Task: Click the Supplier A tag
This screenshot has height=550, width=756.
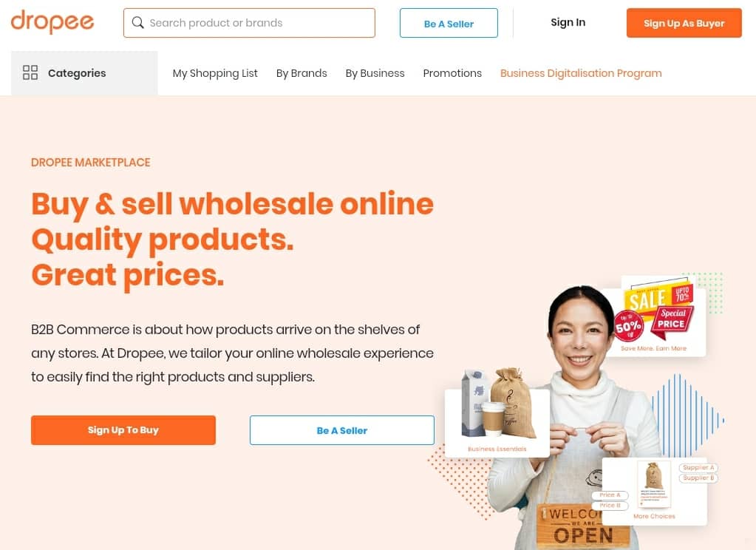Action: tap(698, 467)
